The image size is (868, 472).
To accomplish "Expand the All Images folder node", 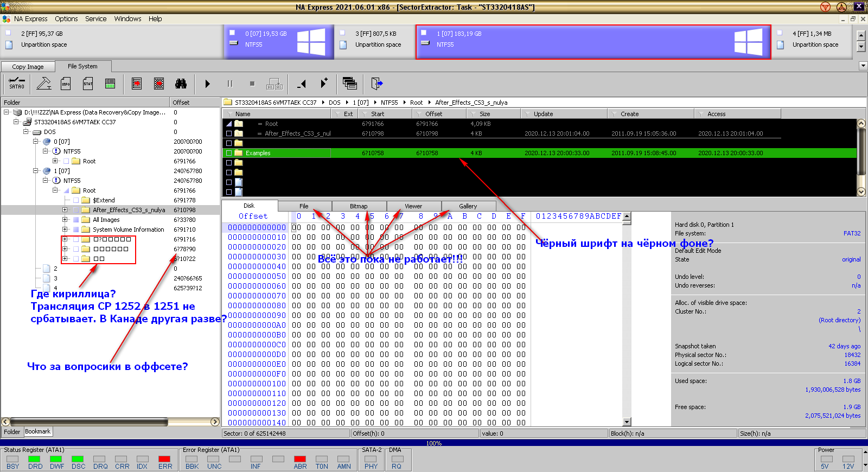I will [x=65, y=220].
